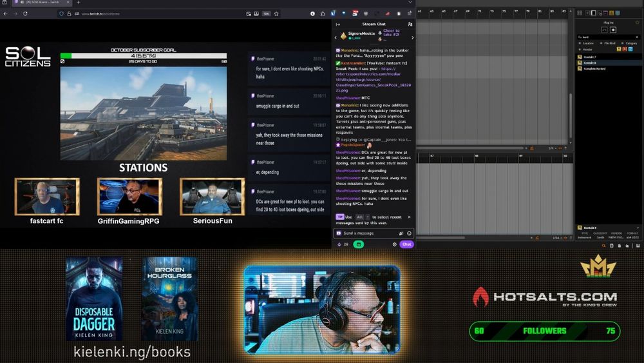Expand the Category filter

click(630, 43)
